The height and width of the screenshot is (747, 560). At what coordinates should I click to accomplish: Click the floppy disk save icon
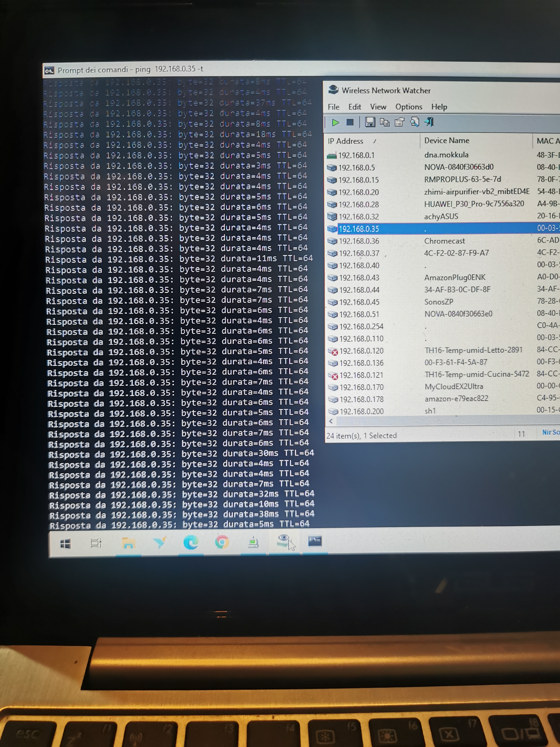pos(370,122)
